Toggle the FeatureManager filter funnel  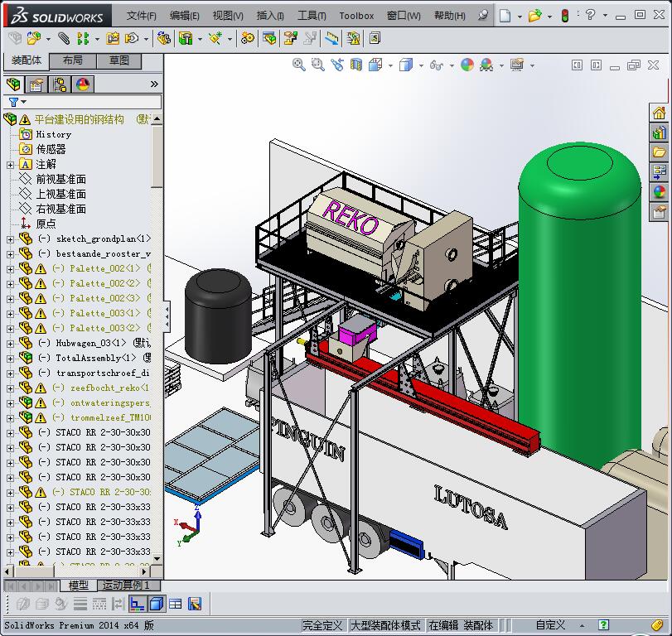click(x=13, y=101)
